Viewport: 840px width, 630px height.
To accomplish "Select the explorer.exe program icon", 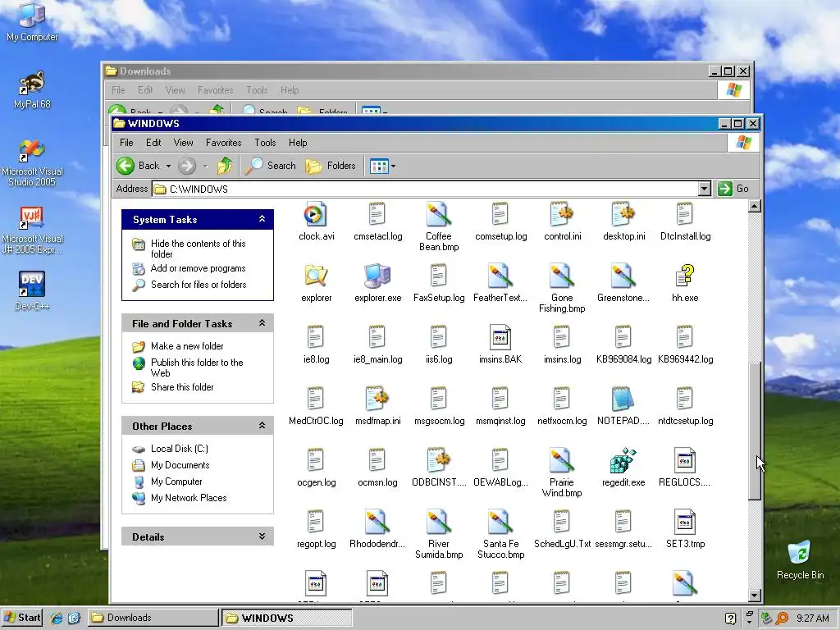I will click(x=377, y=276).
